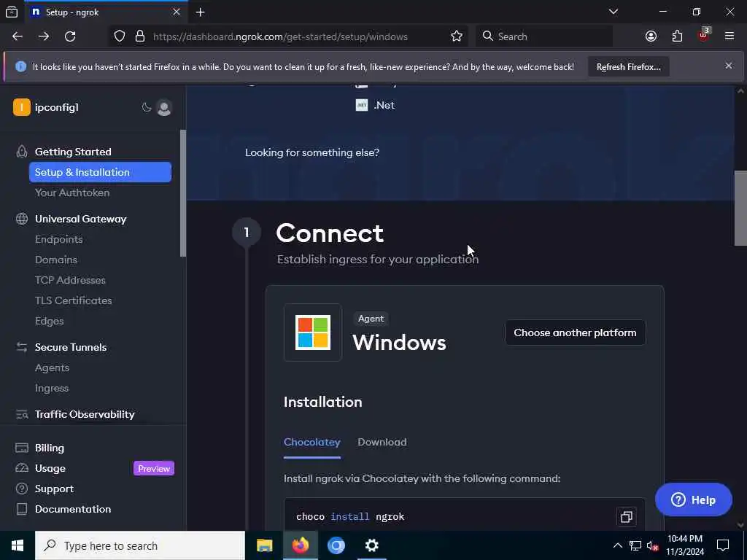Open File Explorer from the taskbar

point(264,545)
